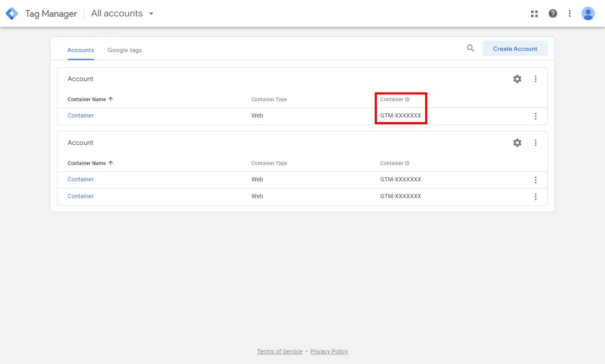Click GTM-XXXXXXX ID in first Account
This screenshot has width=605, height=364.
click(x=401, y=115)
